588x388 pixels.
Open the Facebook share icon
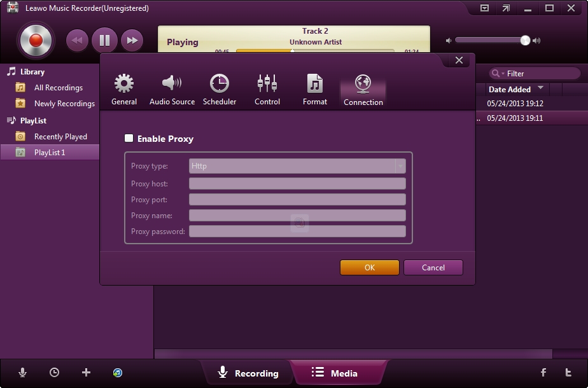(543, 372)
